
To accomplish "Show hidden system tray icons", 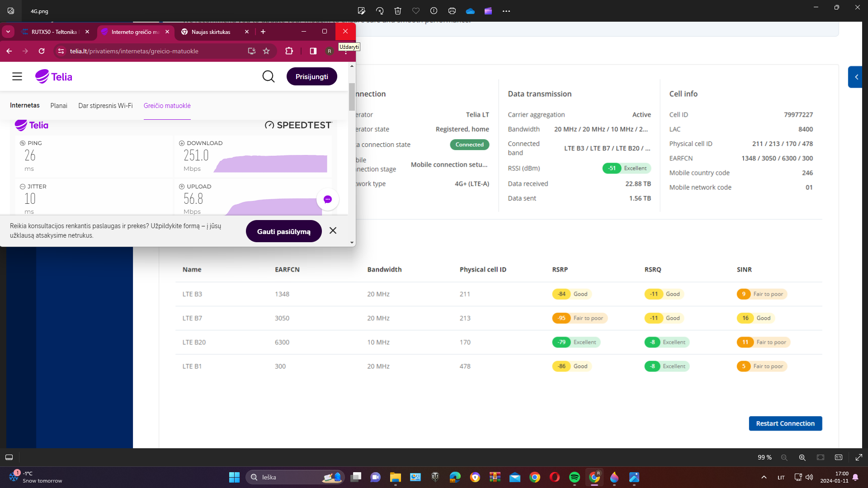I will (x=764, y=477).
